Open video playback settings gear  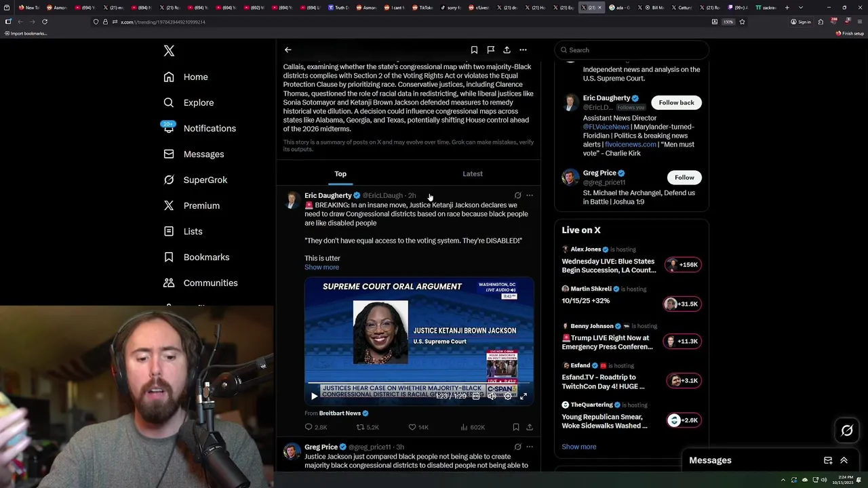point(507,396)
